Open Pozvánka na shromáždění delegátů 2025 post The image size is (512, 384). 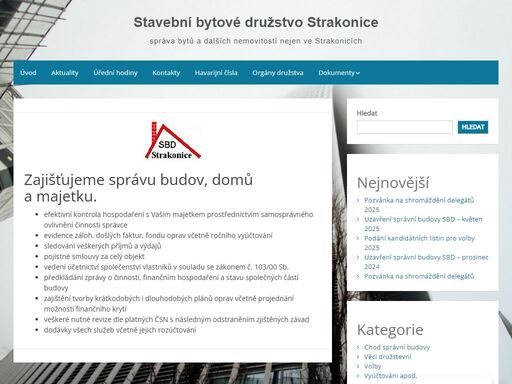click(419, 205)
